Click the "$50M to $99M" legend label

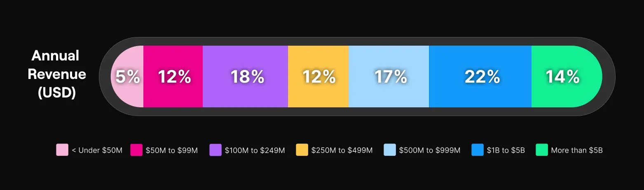coord(172,151)
